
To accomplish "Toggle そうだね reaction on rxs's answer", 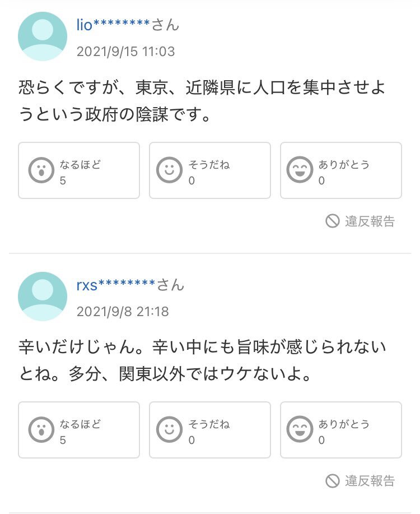I will click(x=210, y=430).
